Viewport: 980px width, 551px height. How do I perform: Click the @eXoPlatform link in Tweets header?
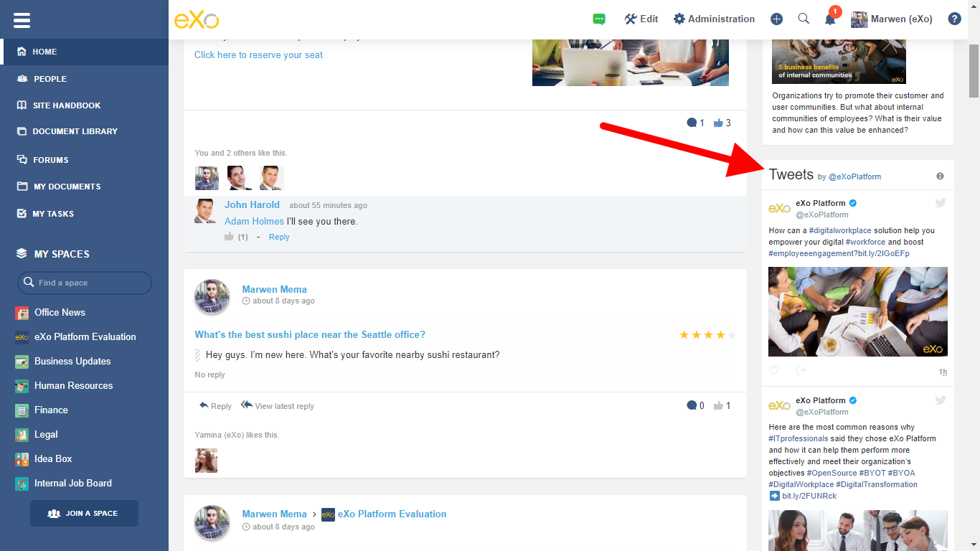(854, 176)
